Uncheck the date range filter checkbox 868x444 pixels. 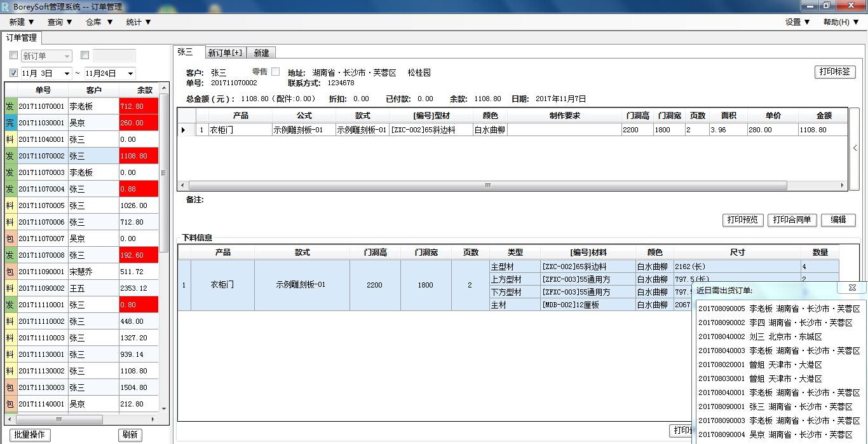coord(14,73)
